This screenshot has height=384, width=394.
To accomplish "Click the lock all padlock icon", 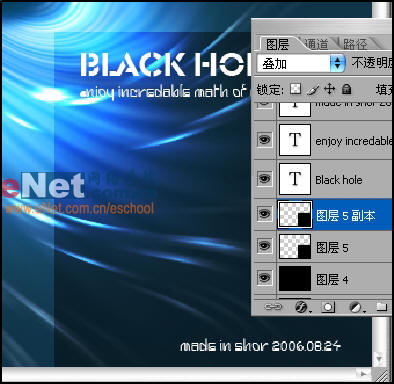I will pyautogui.click(x=347, y=89).
